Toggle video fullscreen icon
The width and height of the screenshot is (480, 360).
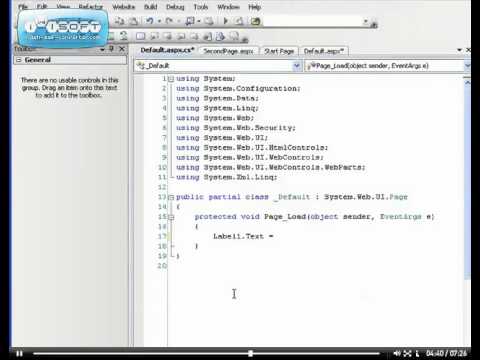tap(408, 353)
